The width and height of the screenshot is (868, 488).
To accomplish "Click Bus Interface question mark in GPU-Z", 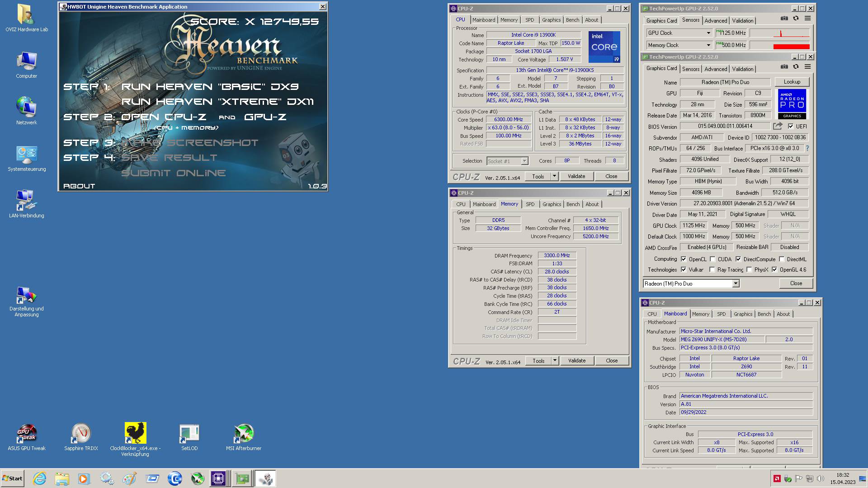I will (807, 148).
